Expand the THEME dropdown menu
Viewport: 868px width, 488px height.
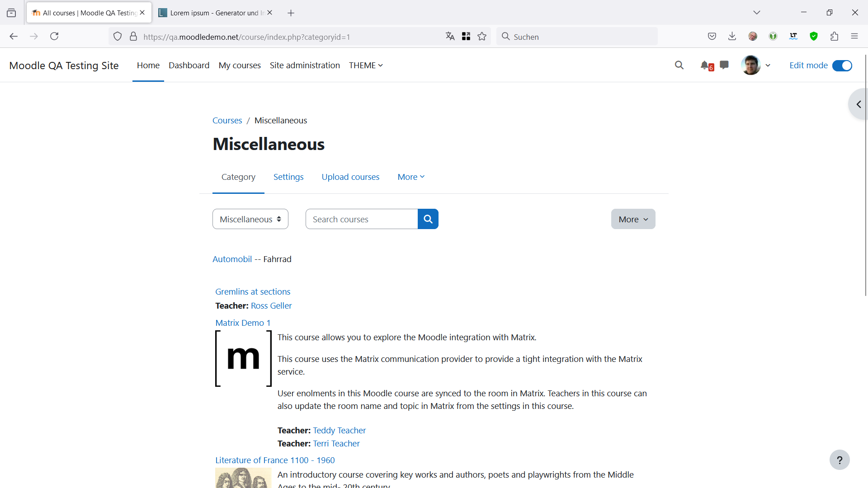point(366,66)
